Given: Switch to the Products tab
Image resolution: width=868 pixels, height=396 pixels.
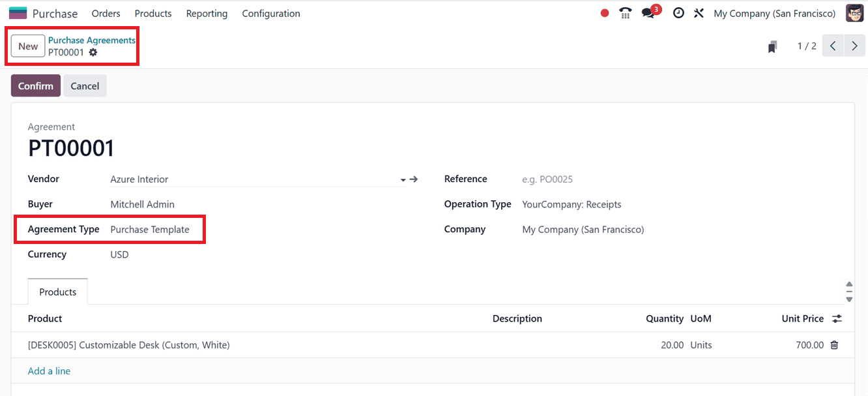Looking at the screenshot, I should pyautogui.click(x=57, y=292).
